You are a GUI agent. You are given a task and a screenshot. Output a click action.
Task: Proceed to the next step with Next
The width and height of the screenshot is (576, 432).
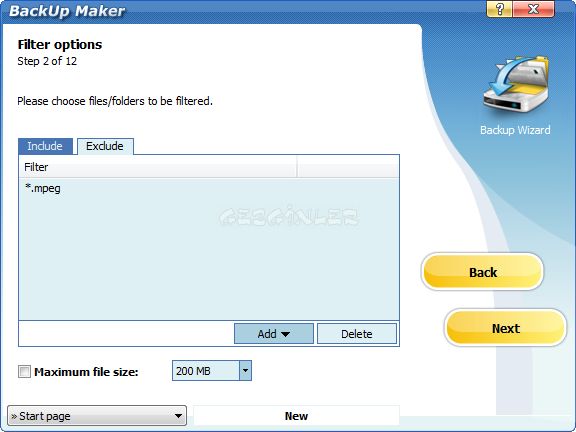[x=505, y=328]
